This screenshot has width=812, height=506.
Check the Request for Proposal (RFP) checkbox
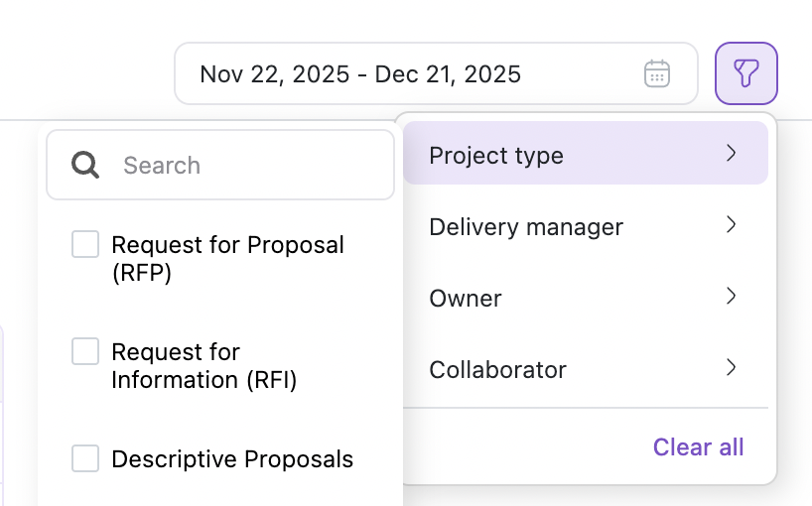[x=85, y=244]
